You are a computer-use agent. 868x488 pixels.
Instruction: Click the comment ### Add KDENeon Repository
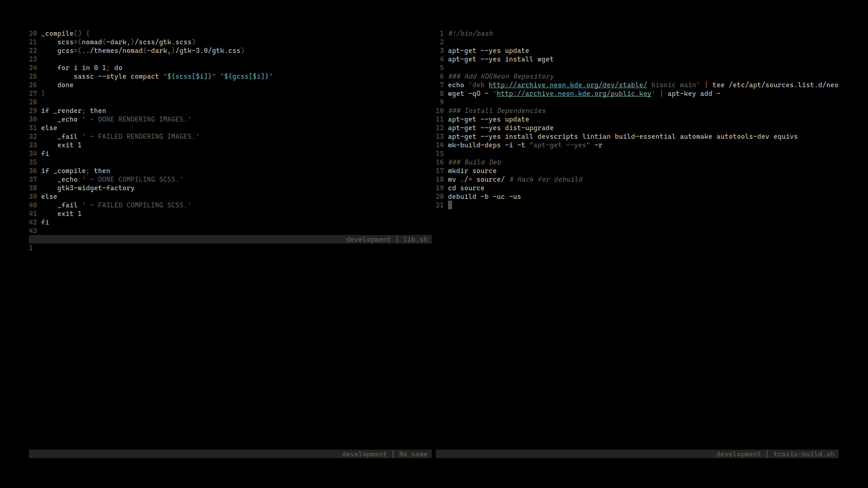[501, 76]
